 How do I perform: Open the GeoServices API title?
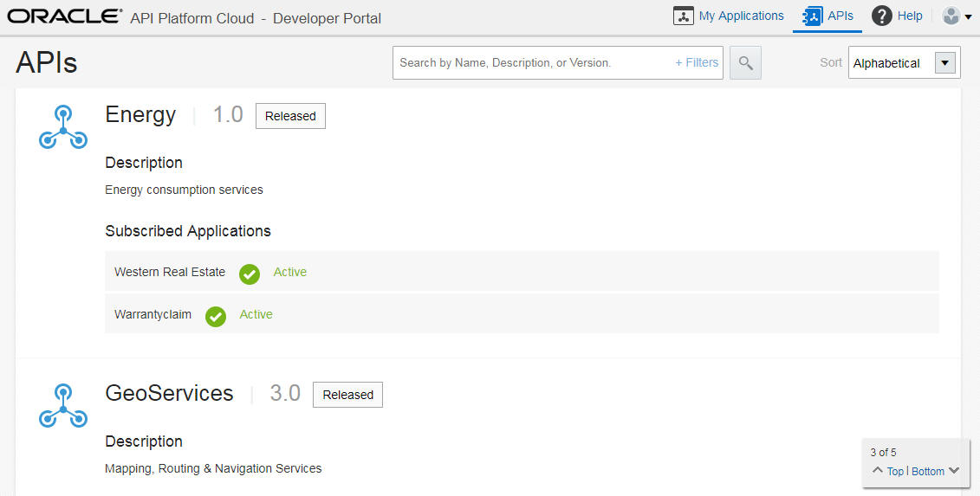tap(169, 393)
